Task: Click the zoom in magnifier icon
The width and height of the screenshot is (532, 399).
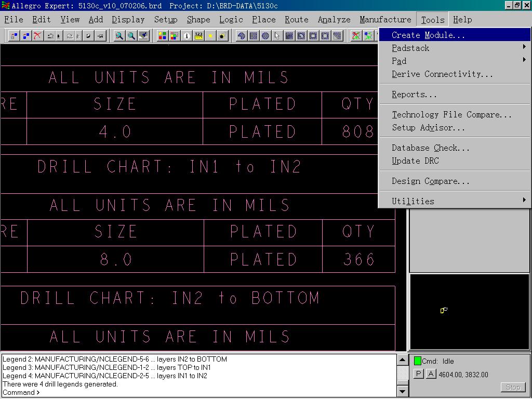Action: [119, 36]
